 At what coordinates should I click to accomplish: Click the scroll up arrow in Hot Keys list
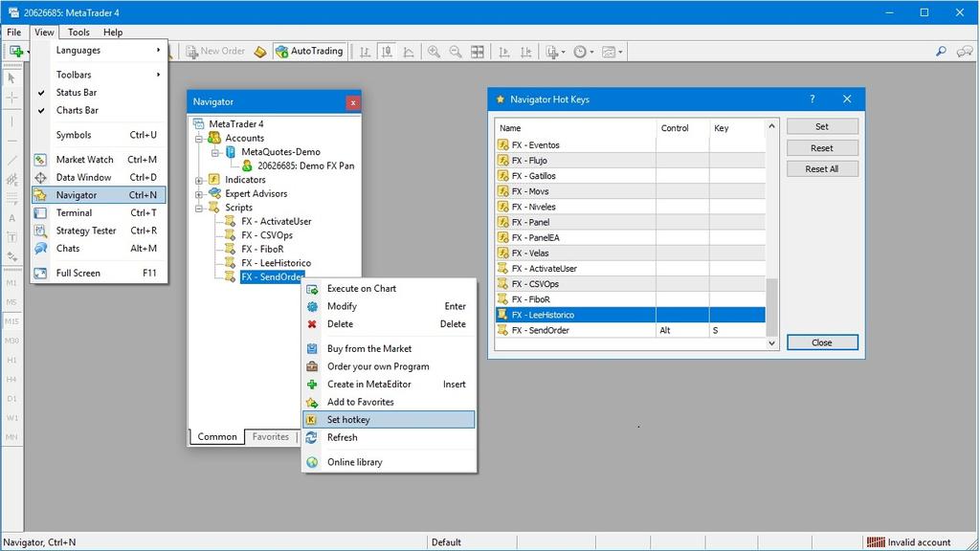772,125
